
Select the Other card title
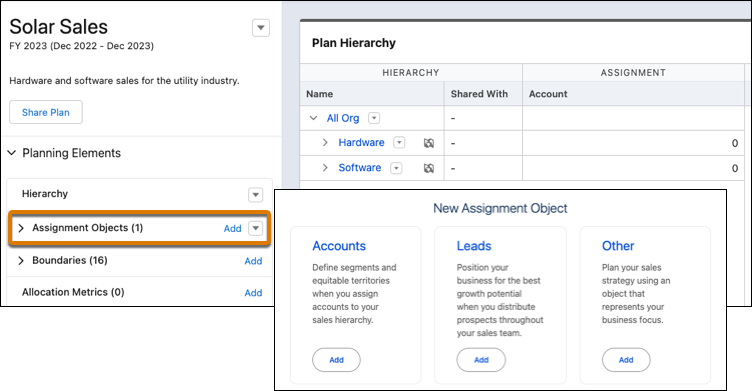tap(618, 246)
